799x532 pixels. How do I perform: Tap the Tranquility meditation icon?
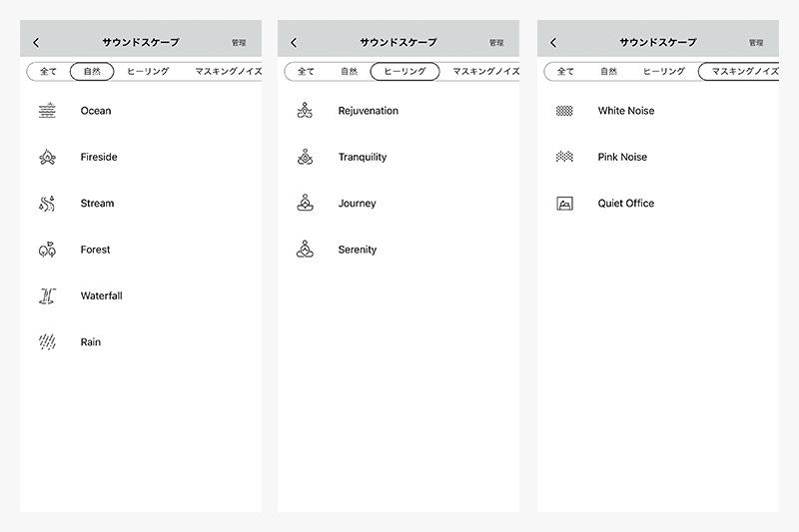tap(305, 157)
